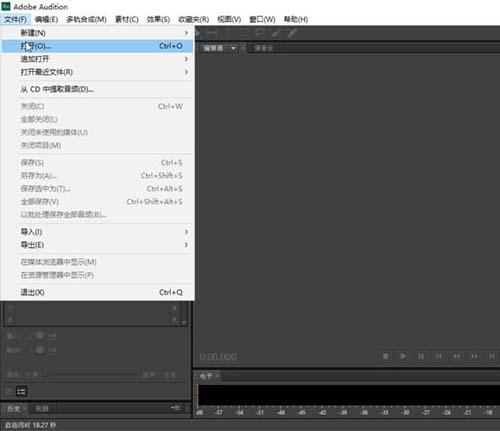Image resolution: width=500 pixels, height=431 pixels.
Task: Open the 文件(F) menu
Action: (x=15, y=19)
